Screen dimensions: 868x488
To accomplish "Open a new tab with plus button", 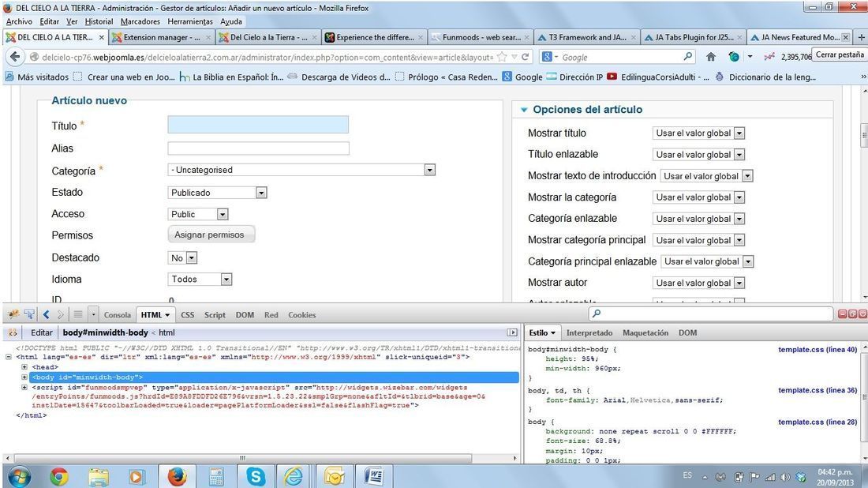I will (x=861, y=37).
